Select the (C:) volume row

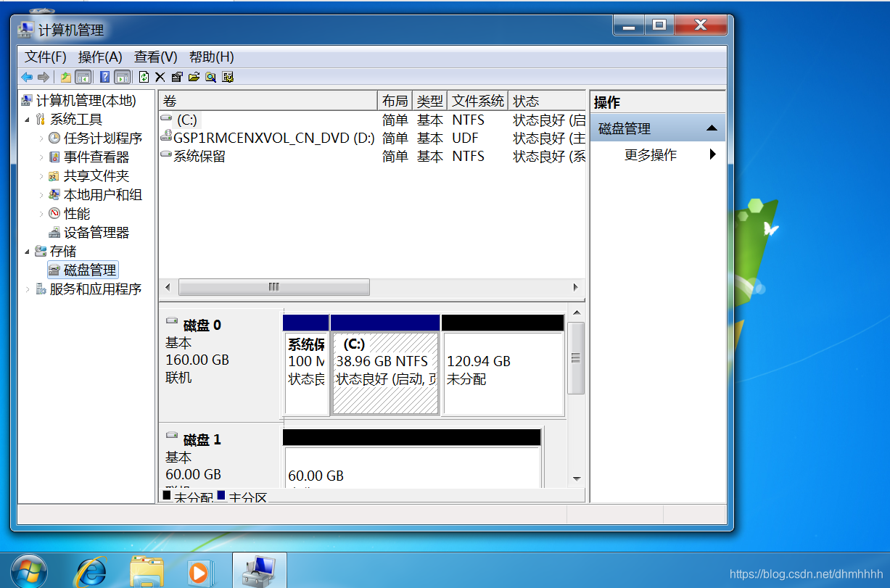click(x=372, y=120)
